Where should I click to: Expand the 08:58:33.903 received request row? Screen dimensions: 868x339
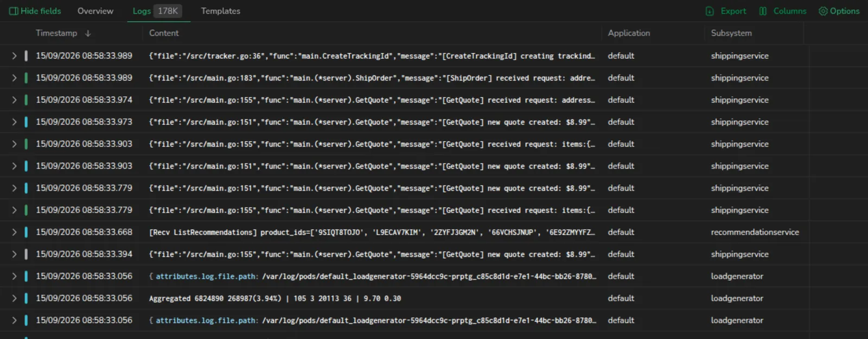click(x=14, y=144)
